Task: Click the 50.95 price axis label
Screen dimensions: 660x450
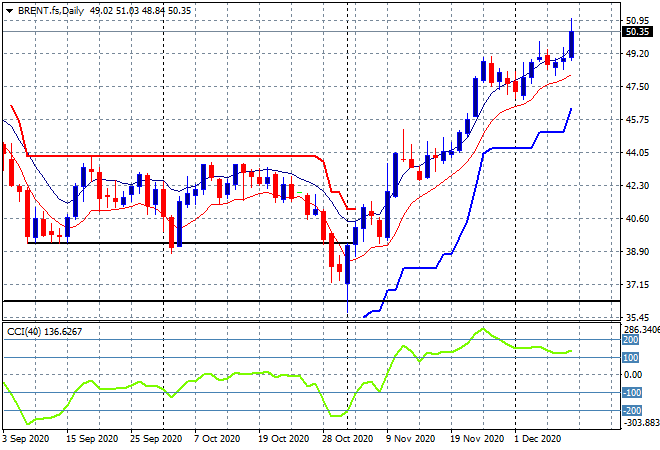Action: coord(637,21)
